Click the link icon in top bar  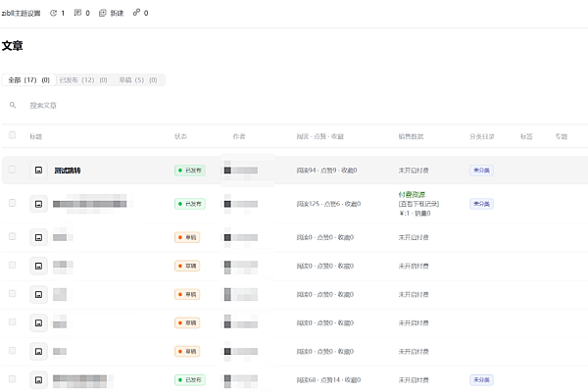[136, 13]
